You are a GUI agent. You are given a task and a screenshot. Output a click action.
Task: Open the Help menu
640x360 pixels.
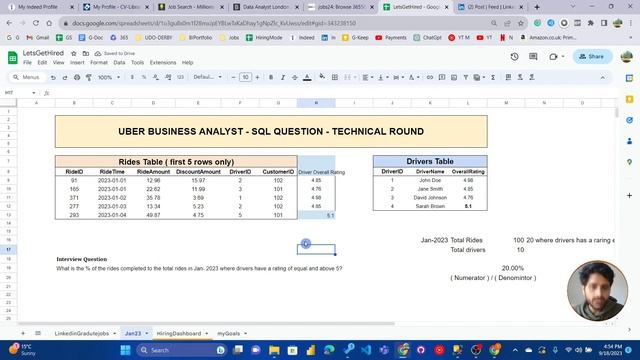pyautogui.click(x=187, y=62)
